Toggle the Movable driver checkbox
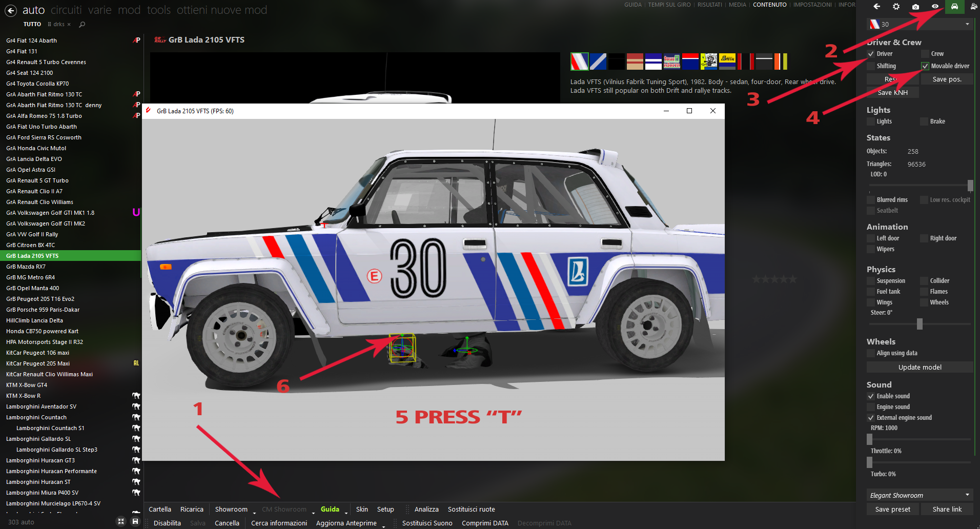Image resolution: width=980 pixels, height=529 pixels. [925, 66]
